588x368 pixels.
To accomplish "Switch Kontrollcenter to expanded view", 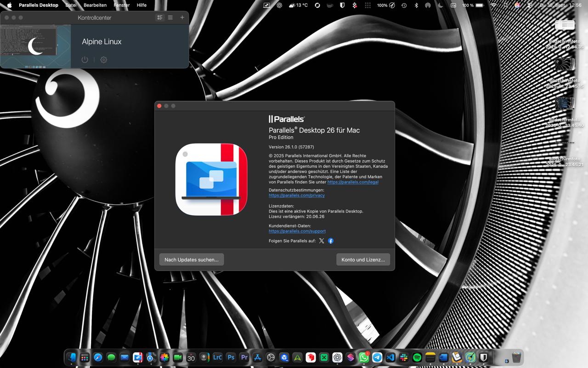I will point(160,17).
